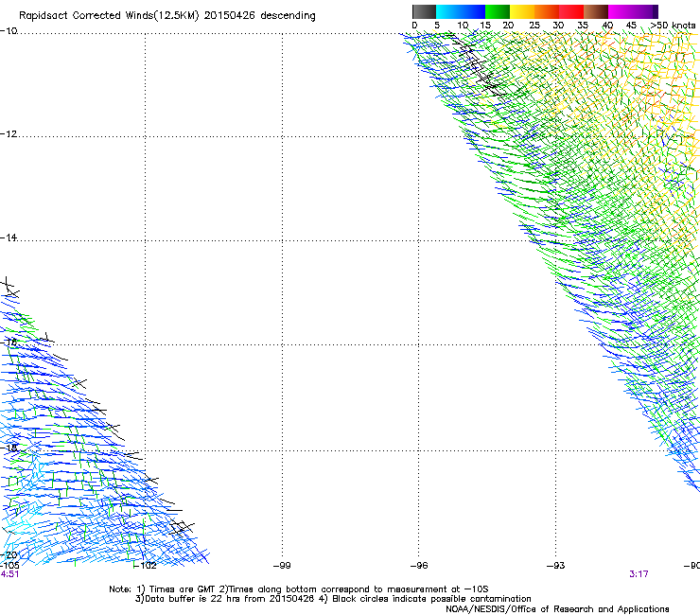
Task: Click the dark purple 45-50 knots segment
Action: (x=645, y=11)
